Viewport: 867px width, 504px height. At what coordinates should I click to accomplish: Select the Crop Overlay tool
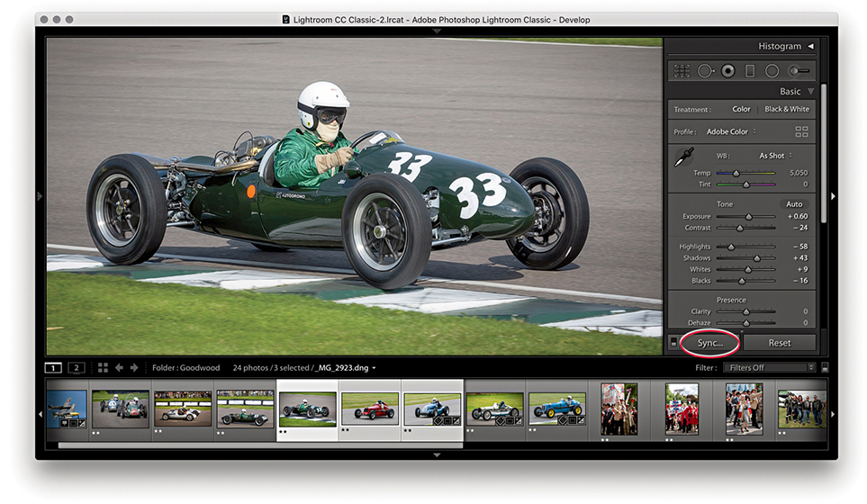tap(682, 70)
